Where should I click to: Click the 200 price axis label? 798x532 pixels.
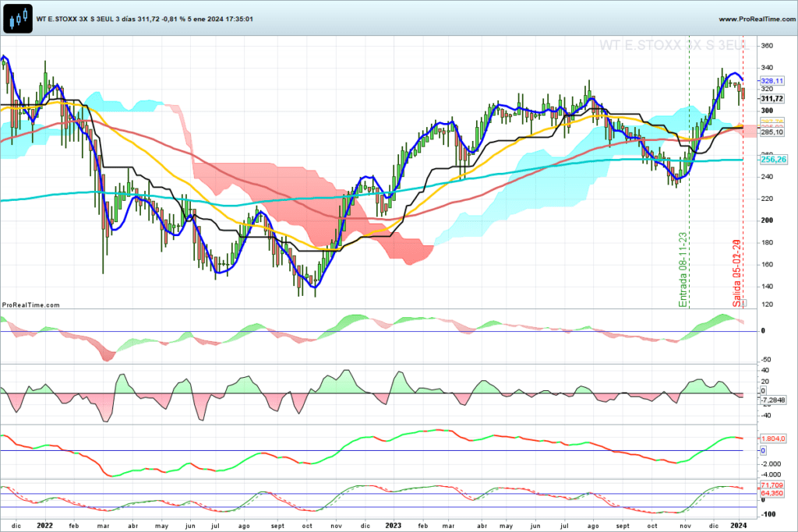767,220
